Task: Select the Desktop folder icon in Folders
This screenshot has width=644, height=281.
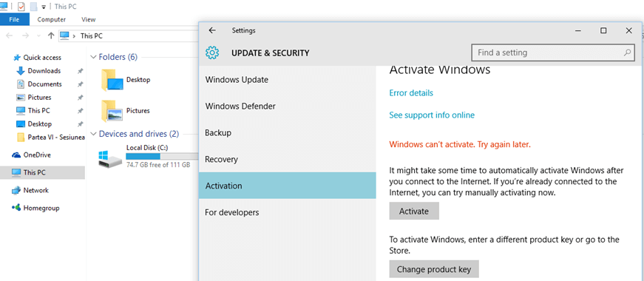Action: (x=112, y=80)
